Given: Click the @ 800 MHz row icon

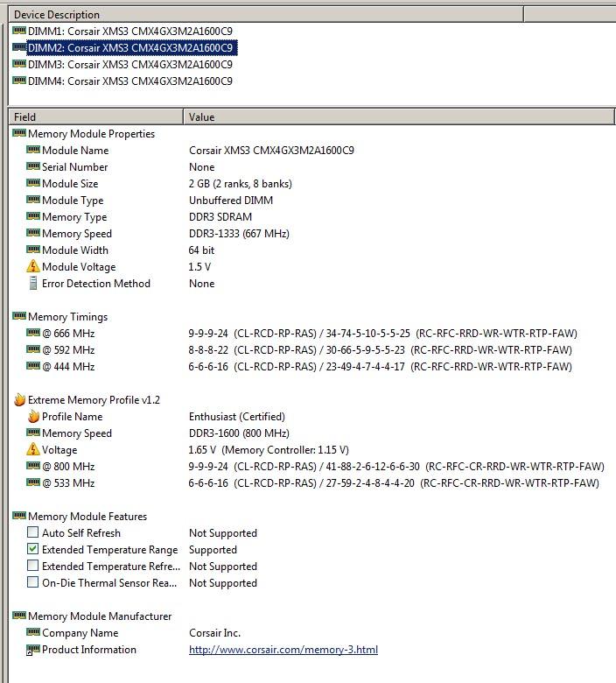Looking at the screenshot, I should (33, 466).
